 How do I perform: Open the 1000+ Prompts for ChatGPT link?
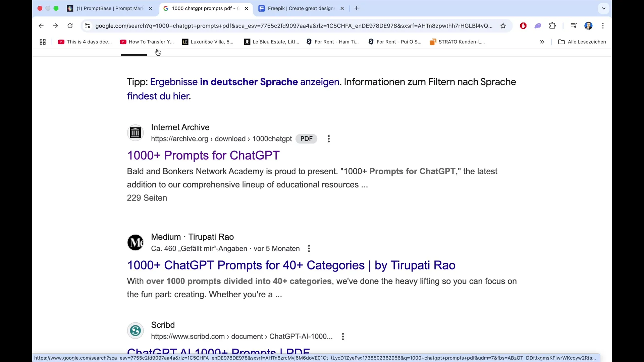click(203, 156)
